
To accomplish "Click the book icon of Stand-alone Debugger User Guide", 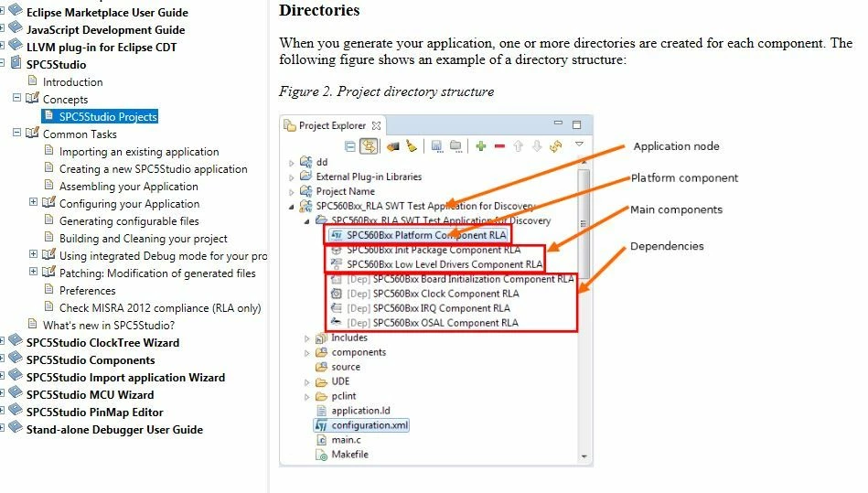I will (16, 428).
